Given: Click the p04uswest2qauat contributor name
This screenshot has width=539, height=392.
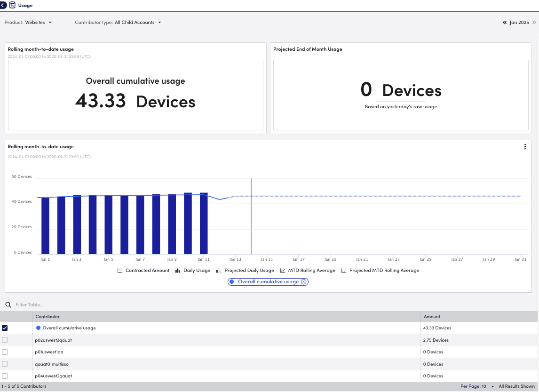Looking at the screenshot, I should coord(53,376).
